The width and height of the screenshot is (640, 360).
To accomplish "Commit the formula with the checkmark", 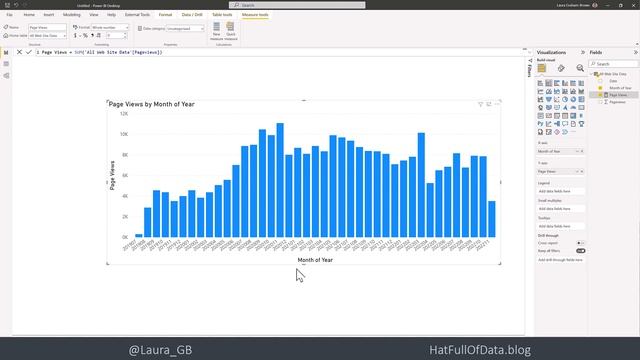I will 29,52.
